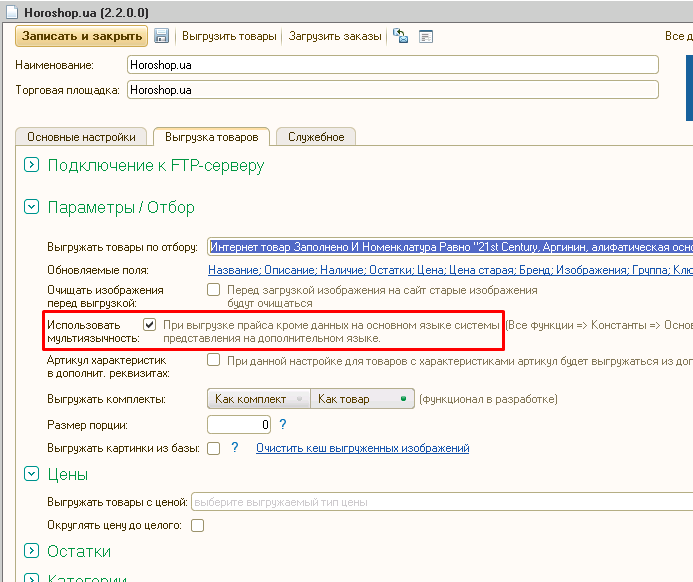
Task: Click the floppy disk save icon
Action: (161, 36)
